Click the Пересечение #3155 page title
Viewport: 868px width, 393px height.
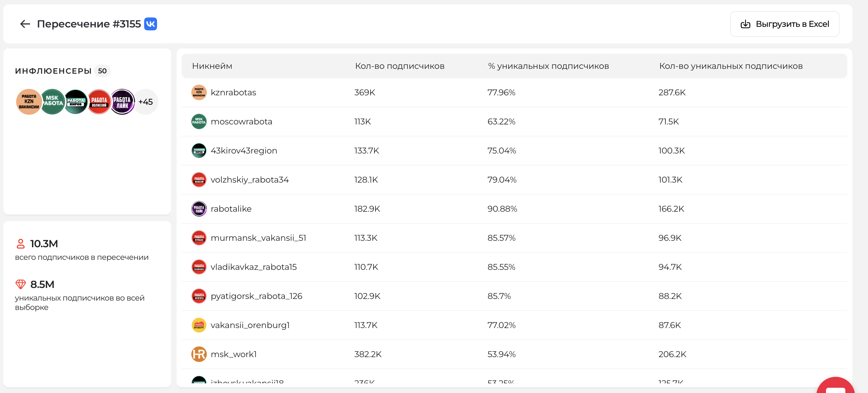(x=89, y=24)
